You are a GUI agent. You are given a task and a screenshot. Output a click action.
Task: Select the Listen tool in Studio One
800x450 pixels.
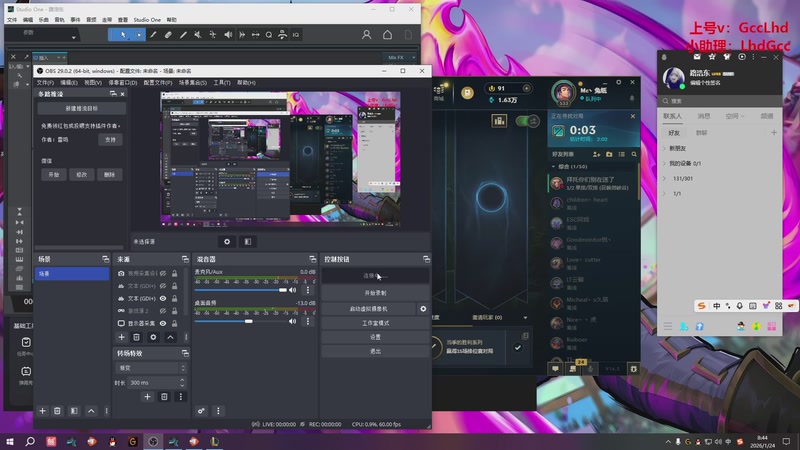click(228, 35)
